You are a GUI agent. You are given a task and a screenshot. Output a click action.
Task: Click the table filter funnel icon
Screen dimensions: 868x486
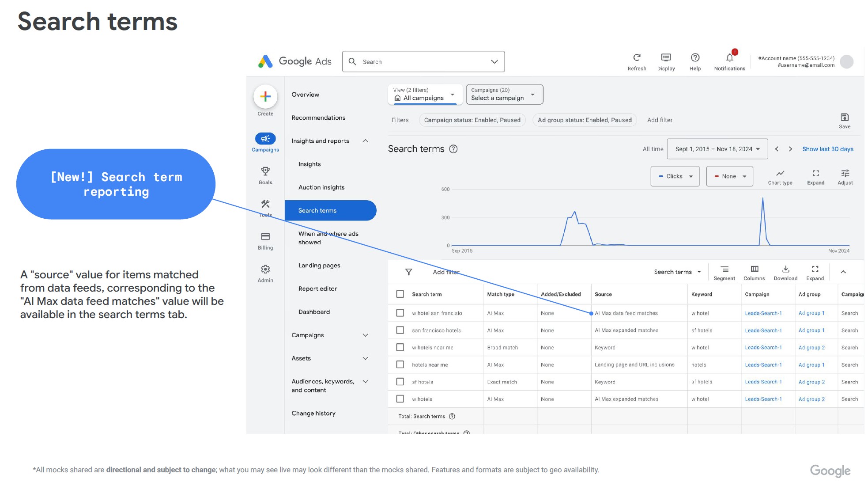point(409,272)
